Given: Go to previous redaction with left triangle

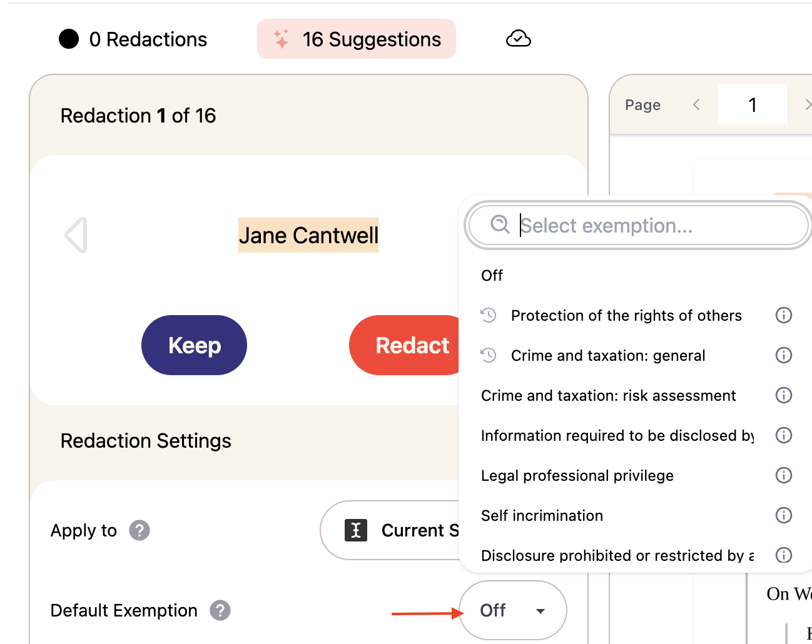Looking at the screenshot, I should 76,235.
